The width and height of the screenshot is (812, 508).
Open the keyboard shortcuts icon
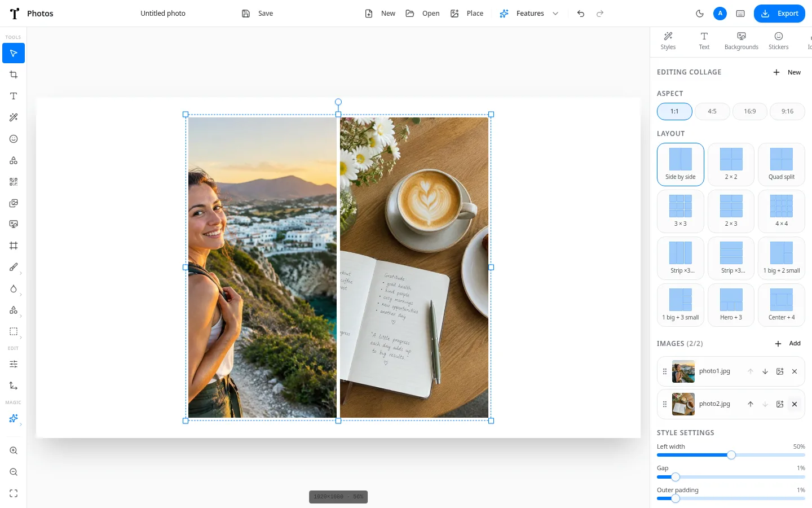[740, 14]
